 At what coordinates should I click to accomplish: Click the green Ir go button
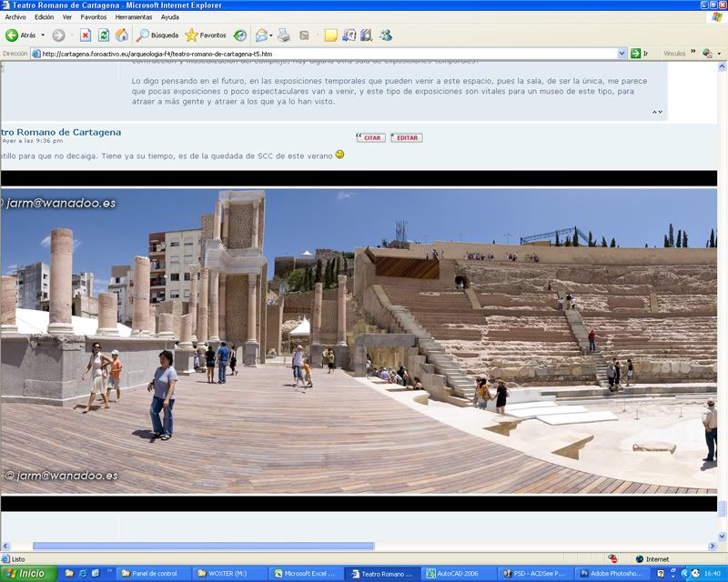point(640,54)
